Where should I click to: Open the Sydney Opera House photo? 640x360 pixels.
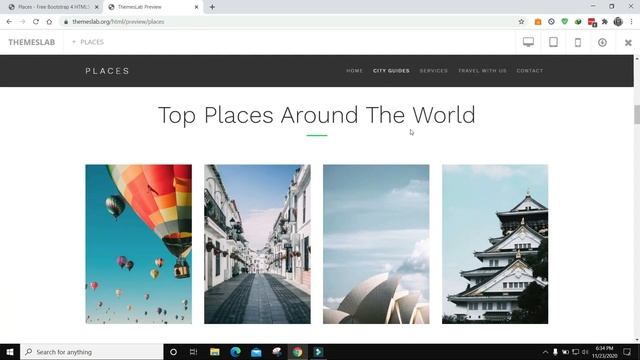pyautogui.click(x=376, y=244)
